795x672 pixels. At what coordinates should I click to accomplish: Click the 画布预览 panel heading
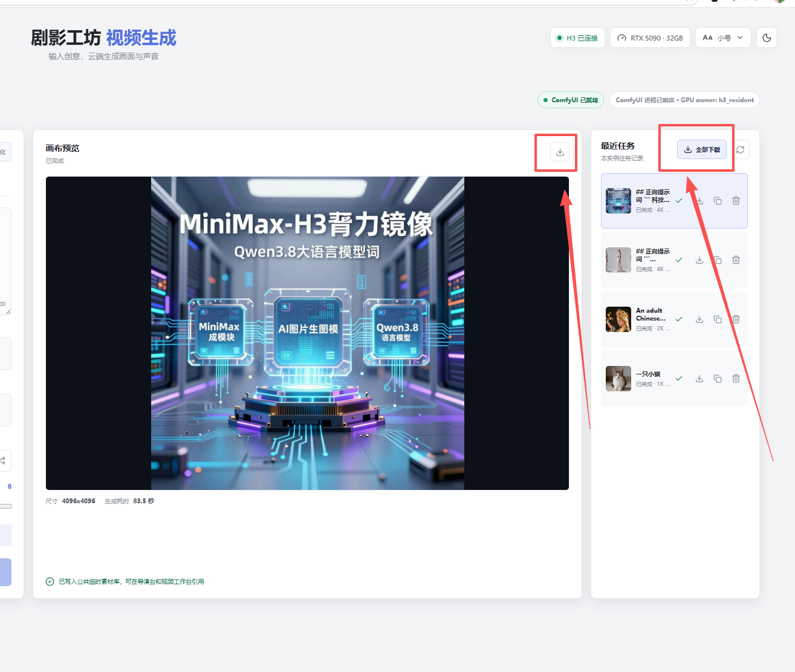point(62,148)
